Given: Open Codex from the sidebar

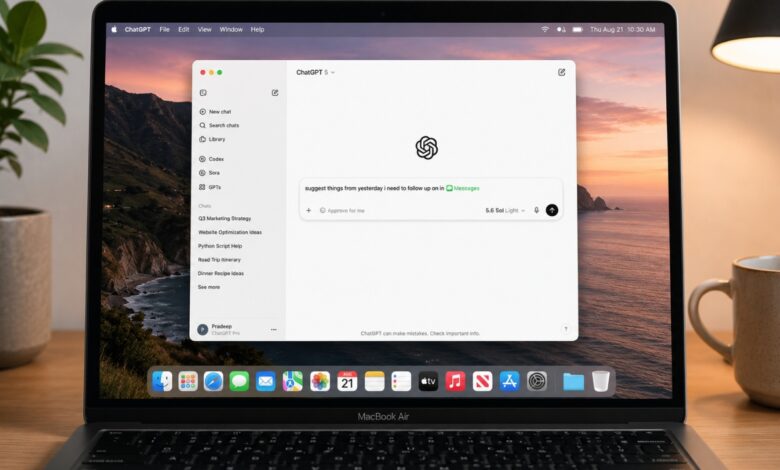Looking at the screenshot, I should [x=212, y=159].
